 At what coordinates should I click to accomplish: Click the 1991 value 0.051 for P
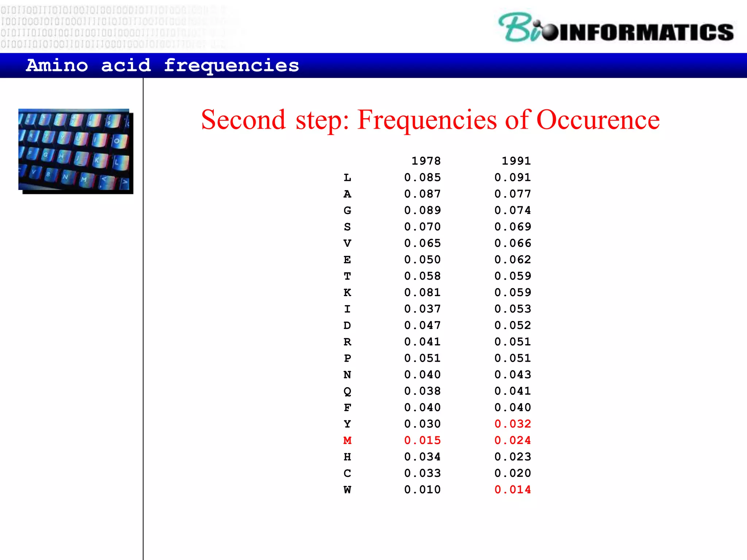[512, 358]
